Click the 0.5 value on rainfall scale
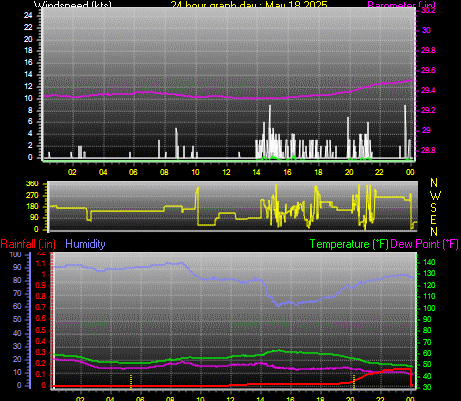461x401 pixels. click(x=40, y=330)
